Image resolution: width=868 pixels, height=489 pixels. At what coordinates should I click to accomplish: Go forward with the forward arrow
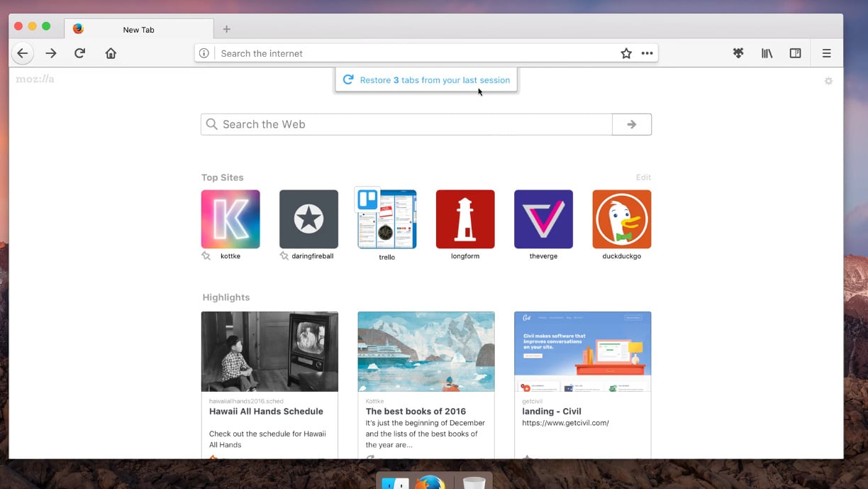tap(51, 53)
